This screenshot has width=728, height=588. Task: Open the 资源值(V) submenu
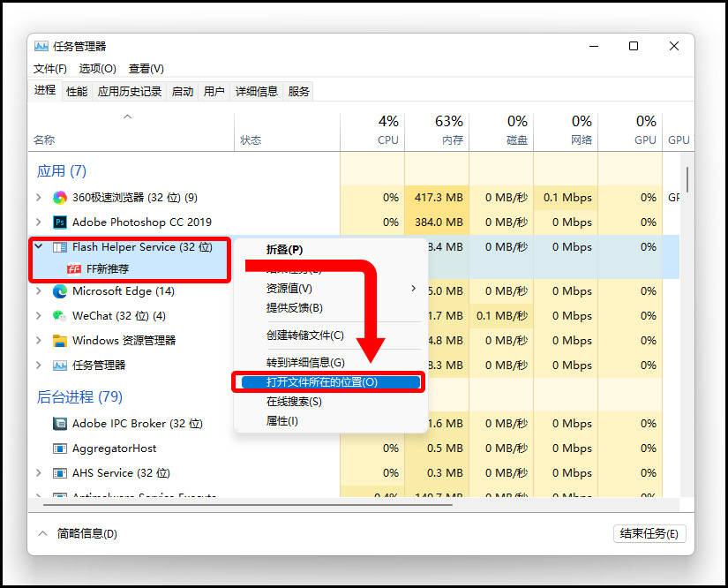point(331,289)
